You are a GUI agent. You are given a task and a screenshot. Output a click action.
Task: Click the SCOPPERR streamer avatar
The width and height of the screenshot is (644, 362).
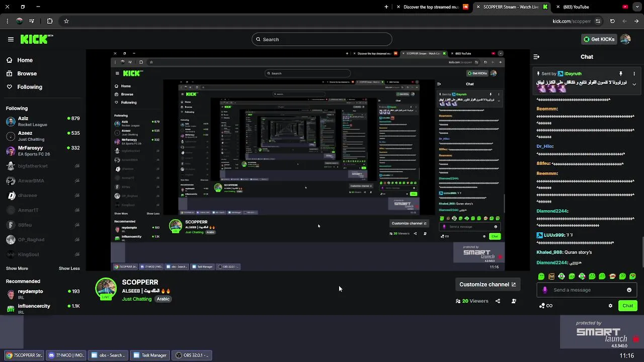106,289
